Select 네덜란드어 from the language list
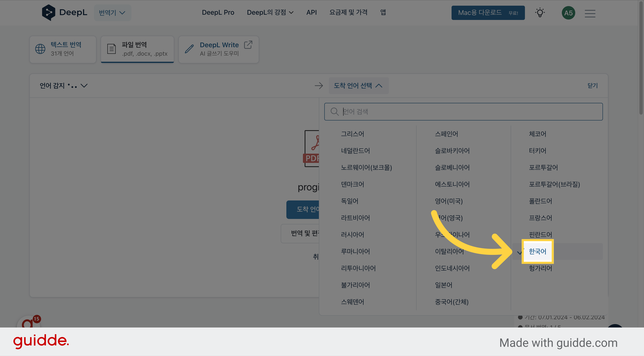The width and height of the screenshot is (644, 356). (x=355, y=151)
